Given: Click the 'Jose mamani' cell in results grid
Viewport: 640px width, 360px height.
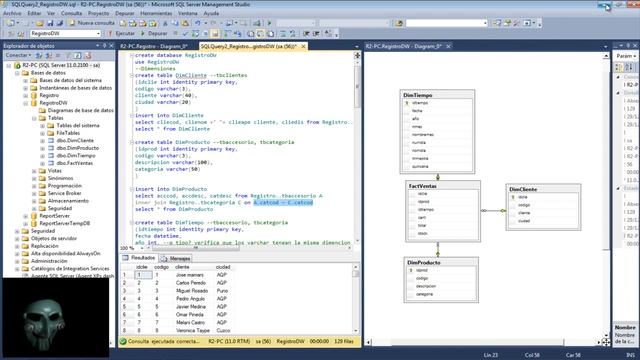Looking at the screenshot, I should click(189, 275).
